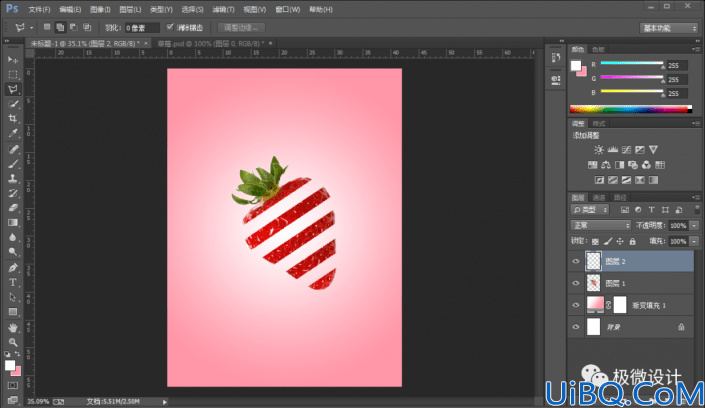Add a Brightness/Contrast adjustment
The height and width of the screenshot is (408, 705).
coord(598,150)
